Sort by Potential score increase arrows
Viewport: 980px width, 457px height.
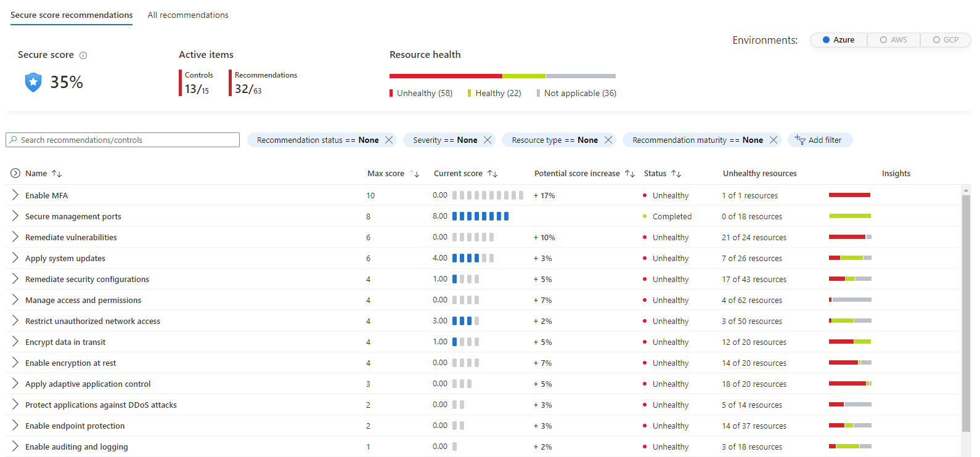pos(630,174)
